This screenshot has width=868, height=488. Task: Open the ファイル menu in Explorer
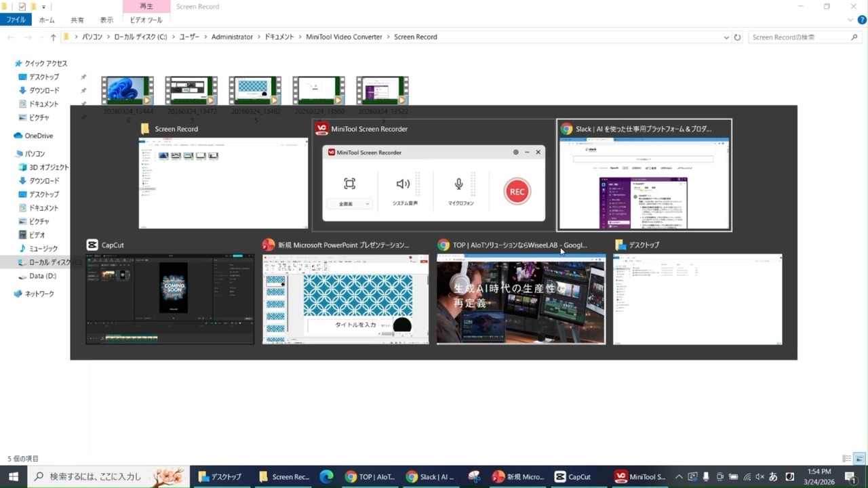(16, 20)
